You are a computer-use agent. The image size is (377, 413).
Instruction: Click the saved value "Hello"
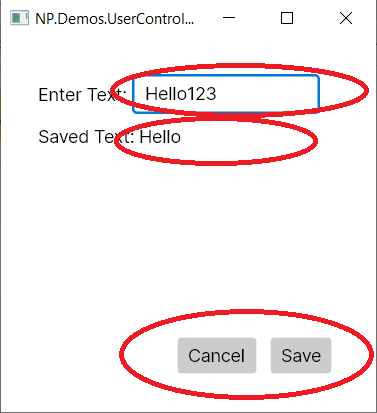coord(160,137)
